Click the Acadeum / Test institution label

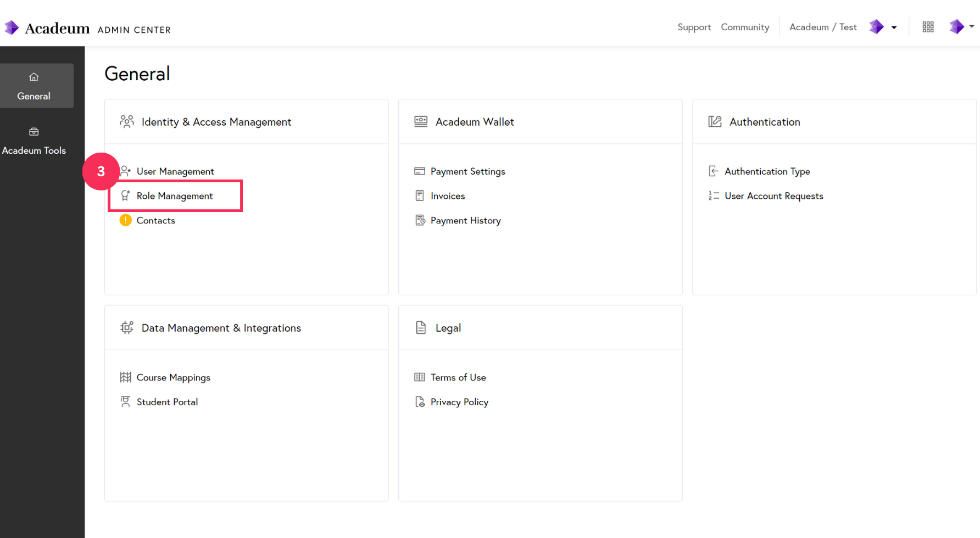click(x=823, y=27)
